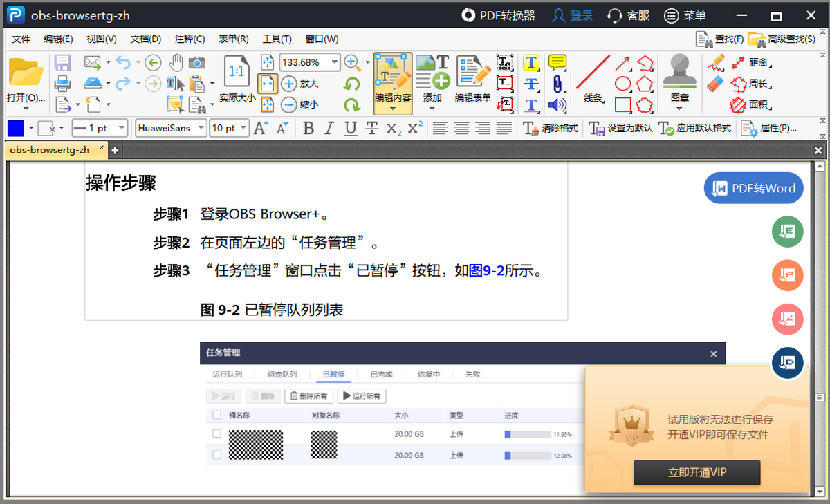Click the save floppy disk icon
Image resolution: width=830 pixels, height=504 pixels.
(x=63, y=63)
